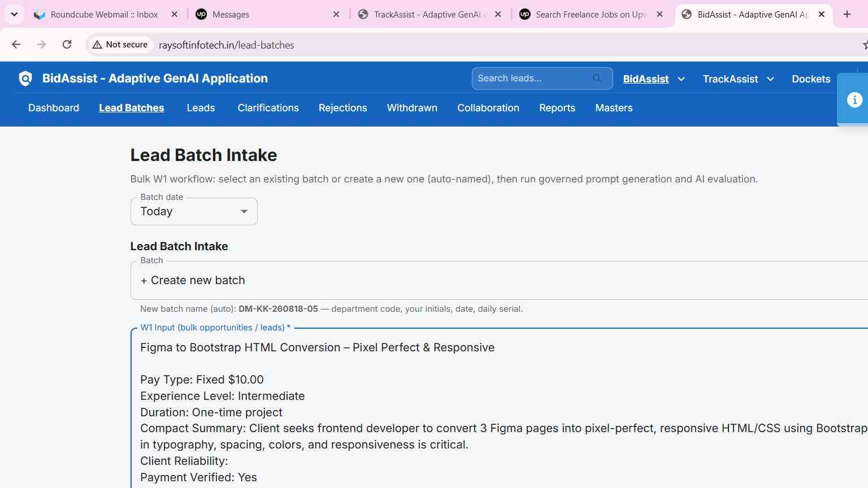Open a new browser tab with plus icon
This screenshot has width=868, height=488.
coord(847,14)
